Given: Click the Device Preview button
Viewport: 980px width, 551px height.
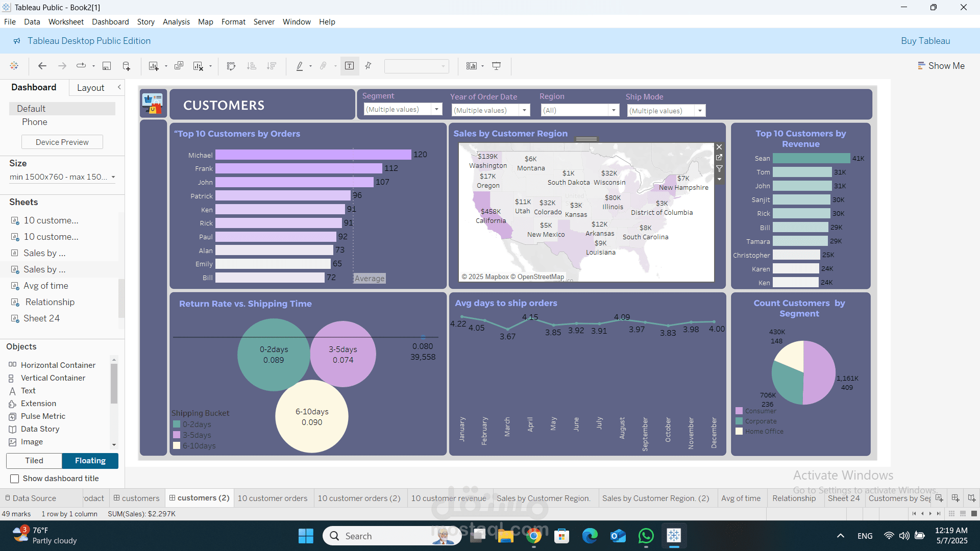Looking at the screenshot, I should coord(62,142).
